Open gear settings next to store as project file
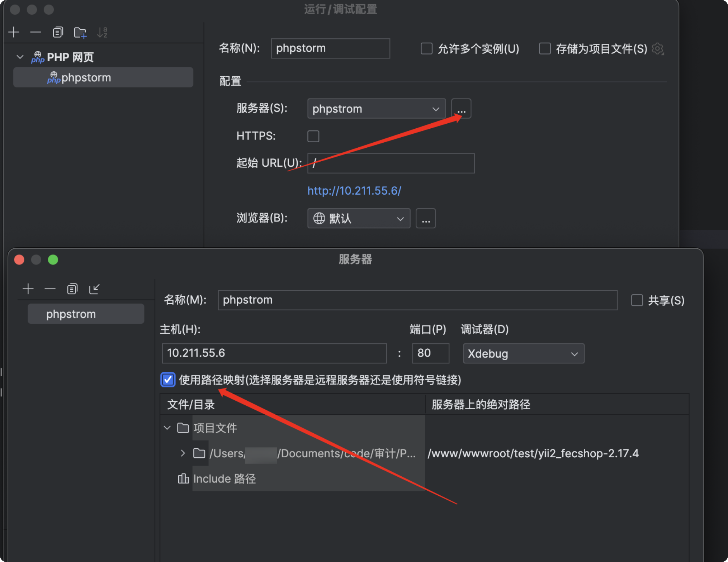This screenshot has height=562, width=728. (x=658, y=49)
